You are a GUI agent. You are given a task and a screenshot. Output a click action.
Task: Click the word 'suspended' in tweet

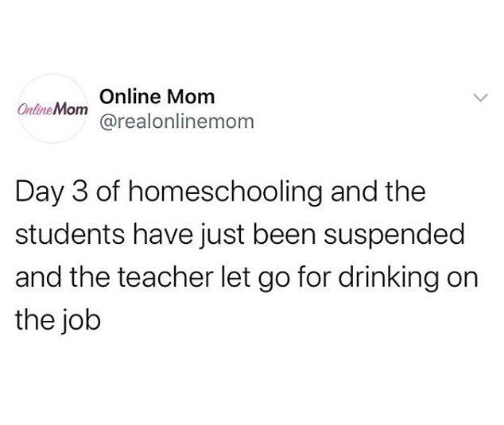[x=394, y=236]
